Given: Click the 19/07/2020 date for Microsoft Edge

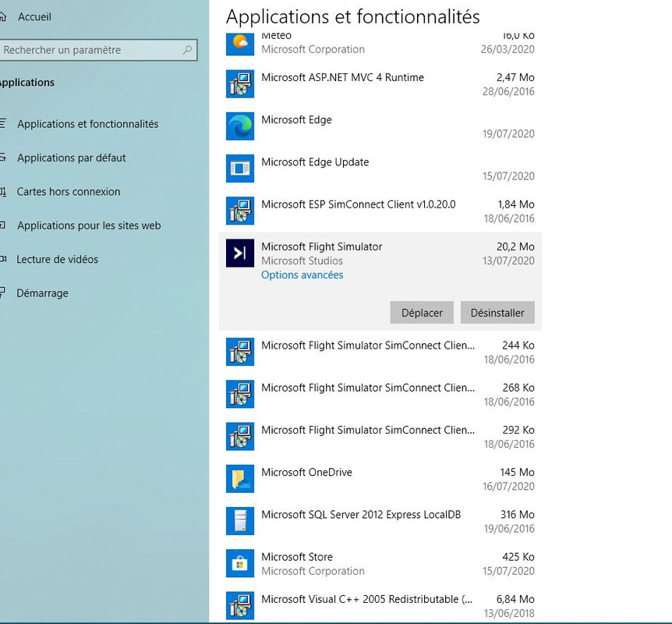Looking at the screenshot, I should pyautogui.click(x=509, y=134).
